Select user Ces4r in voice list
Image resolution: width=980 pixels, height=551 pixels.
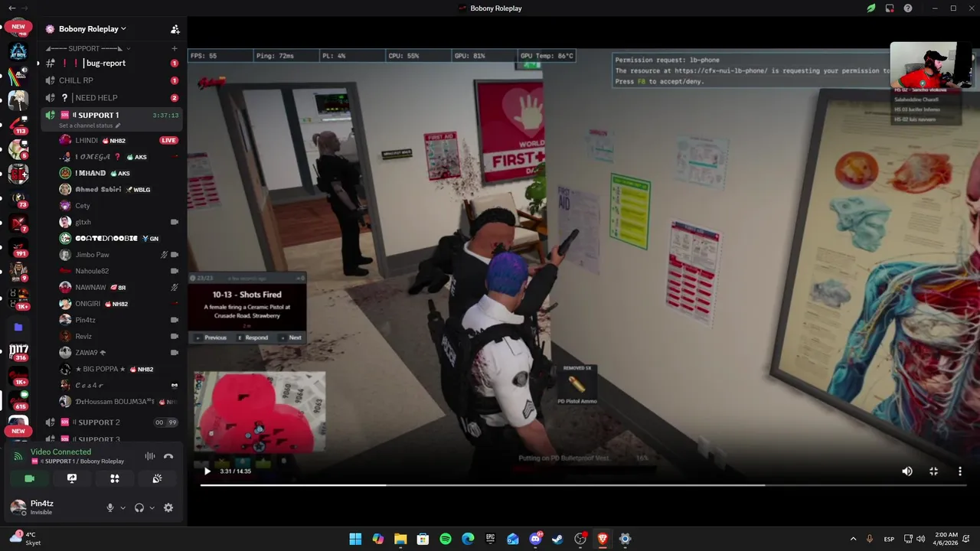point(119,385)
